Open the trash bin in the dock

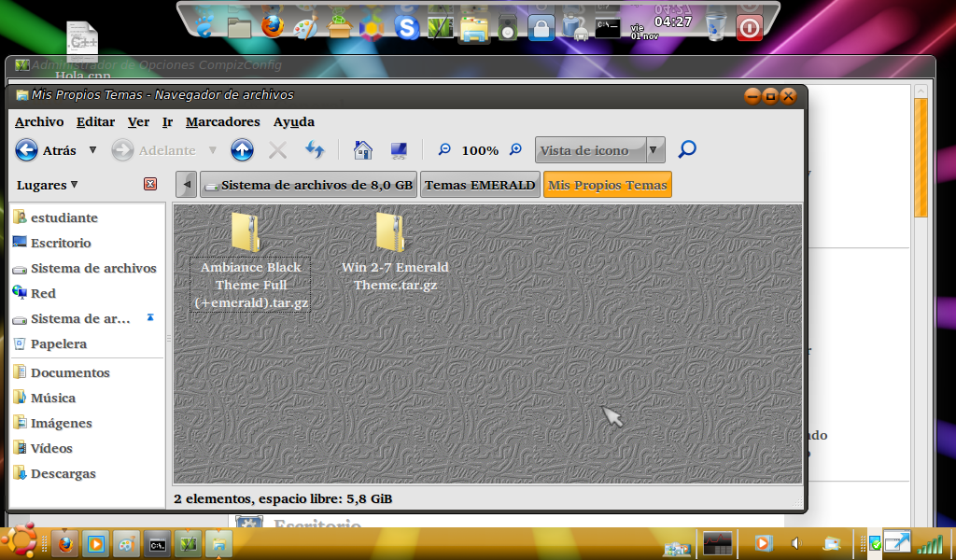[716, 27]
